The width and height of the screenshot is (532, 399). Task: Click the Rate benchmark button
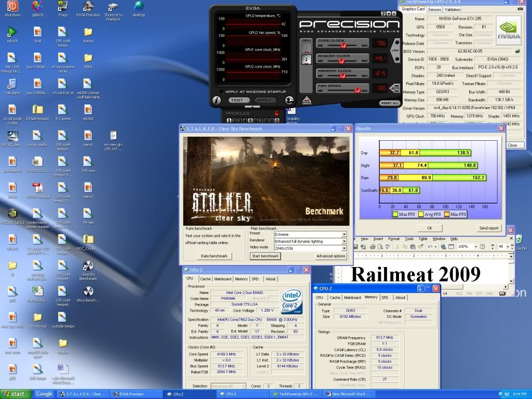(x=214, y=256)
